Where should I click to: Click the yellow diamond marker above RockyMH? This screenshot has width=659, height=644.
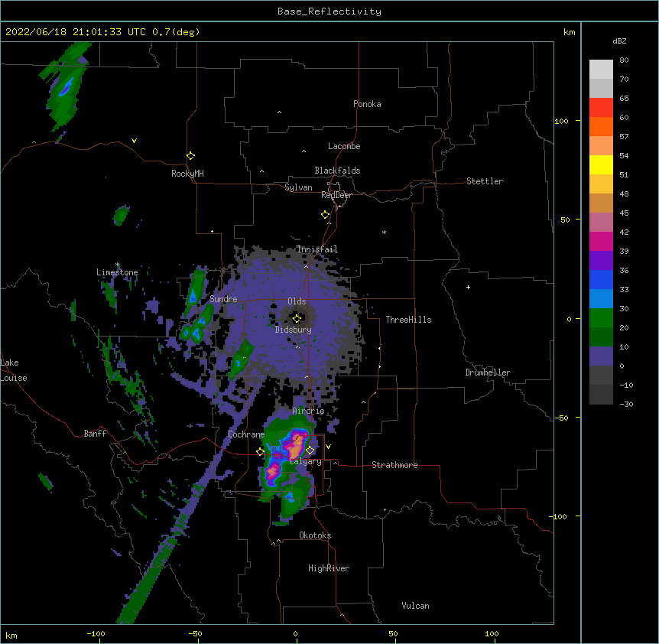pos(191,156)
